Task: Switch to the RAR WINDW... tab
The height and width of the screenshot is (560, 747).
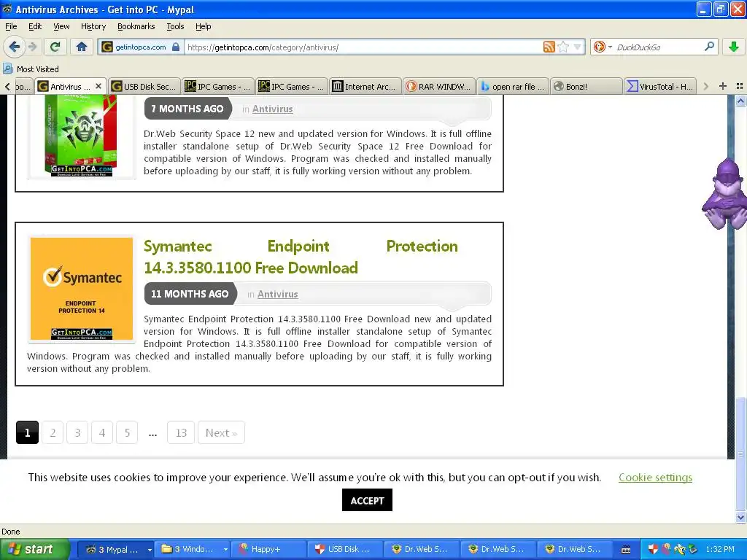Action: tap(439, 86)
